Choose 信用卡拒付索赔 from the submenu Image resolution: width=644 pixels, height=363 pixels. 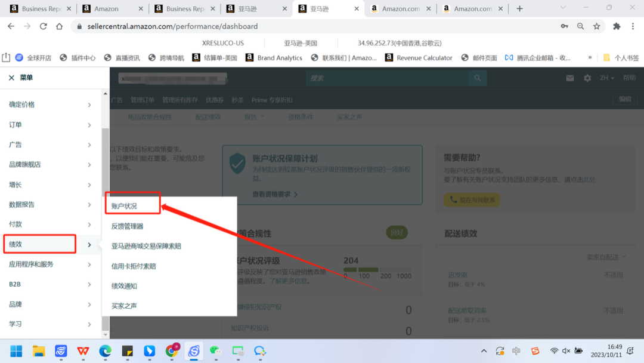click(134, 266)
